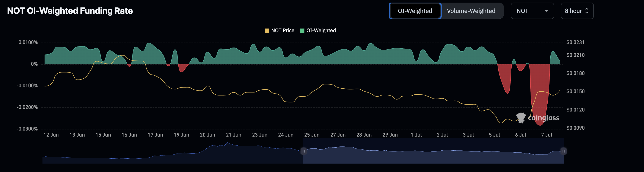Screen dimensions: 644x172
Task: Open the NOT coin dropdown
Action: 532,11
